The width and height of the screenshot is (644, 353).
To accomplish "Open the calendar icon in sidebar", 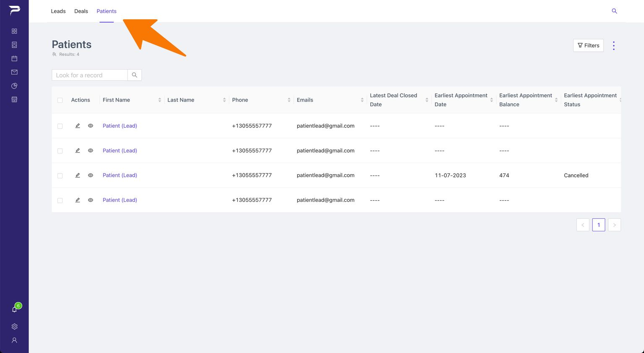I will [x=14, y=58].
